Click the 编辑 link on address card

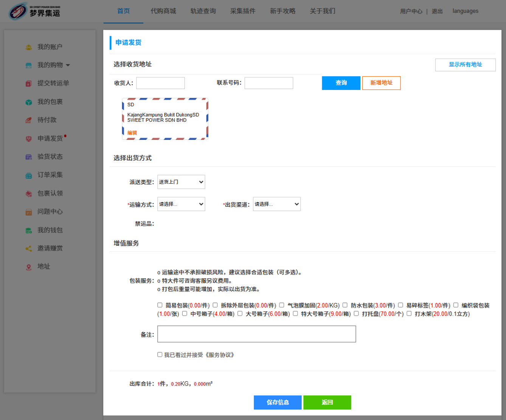pos(132,133)
